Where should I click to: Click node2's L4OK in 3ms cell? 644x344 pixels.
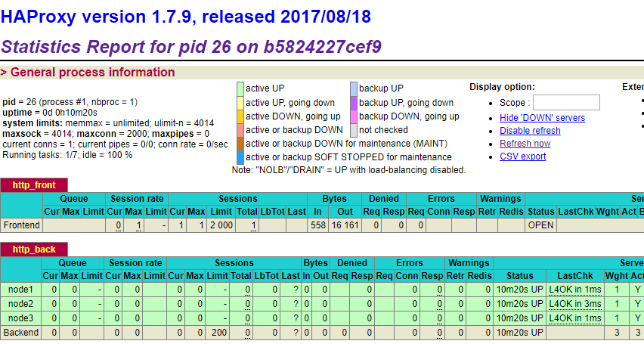(575, 304)
